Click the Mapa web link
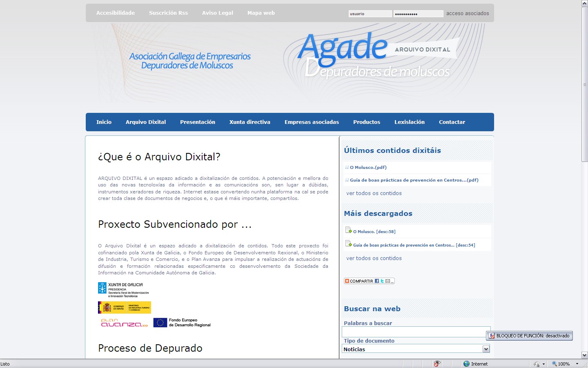This screenshot has height=368, width=588. coord(261,13)
